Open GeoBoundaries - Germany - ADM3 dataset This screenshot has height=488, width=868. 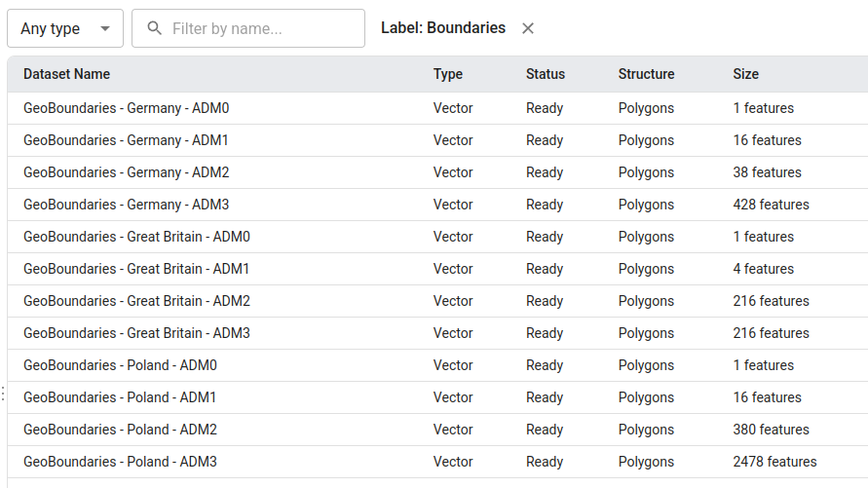pos(126,205)
